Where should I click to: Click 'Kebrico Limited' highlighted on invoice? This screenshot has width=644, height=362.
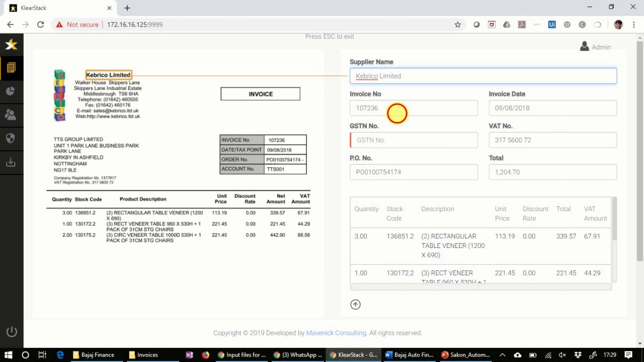point(108,75)
